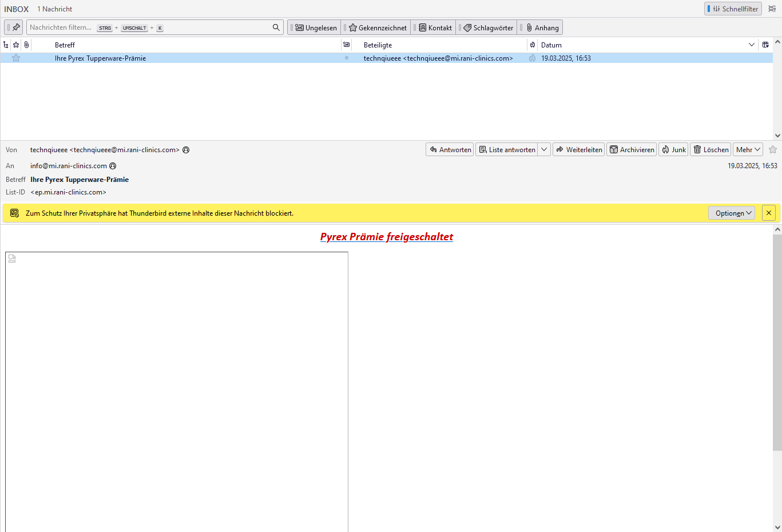Toggle the Gekennzeichnet filter
The image size is (782, 532).
(x=377, y=27)
